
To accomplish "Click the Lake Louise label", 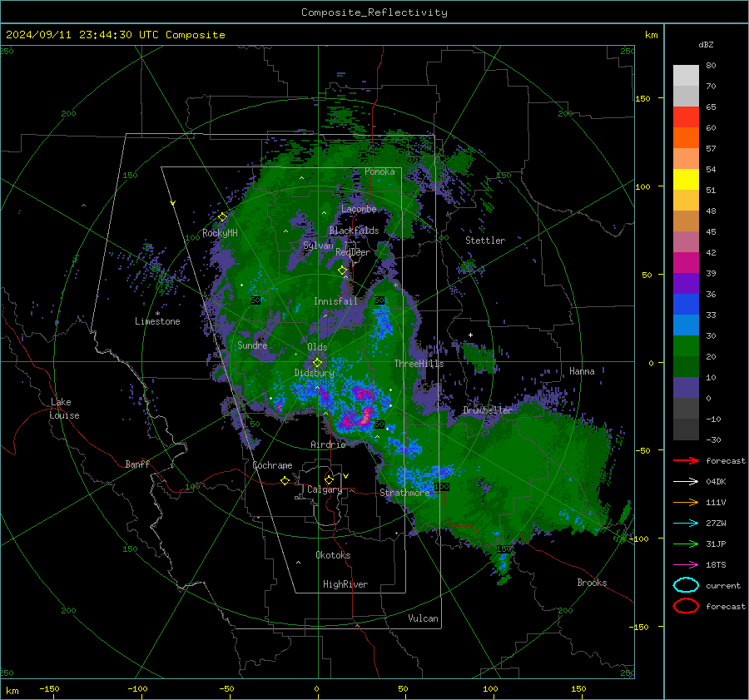I will (x=64, y=409).
